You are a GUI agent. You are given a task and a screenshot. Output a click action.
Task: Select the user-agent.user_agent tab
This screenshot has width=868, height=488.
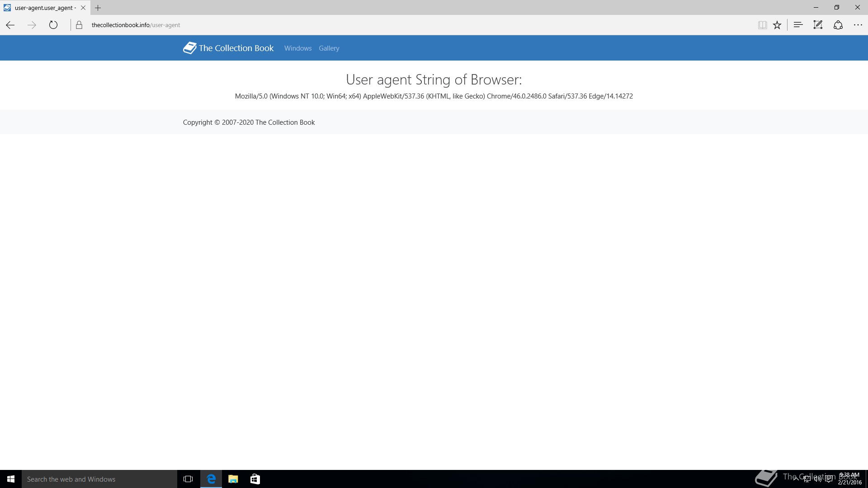coord(44,8)
